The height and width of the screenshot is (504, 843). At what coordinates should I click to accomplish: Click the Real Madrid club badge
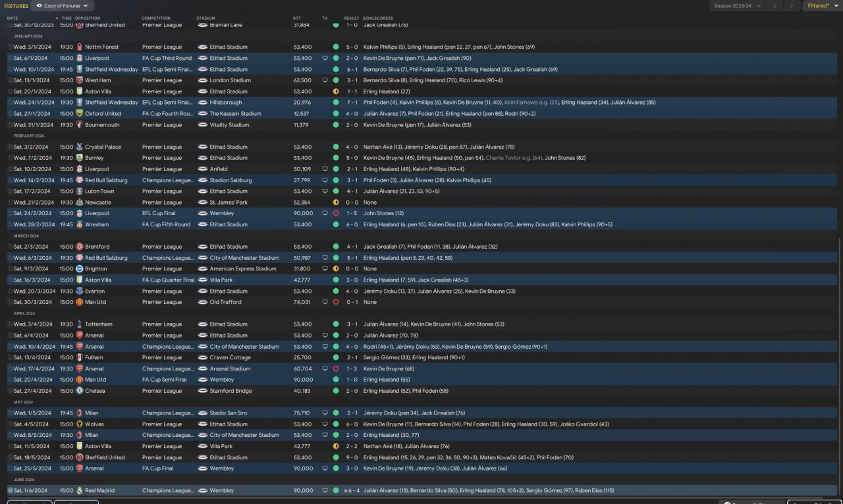[x=80, y=490]
